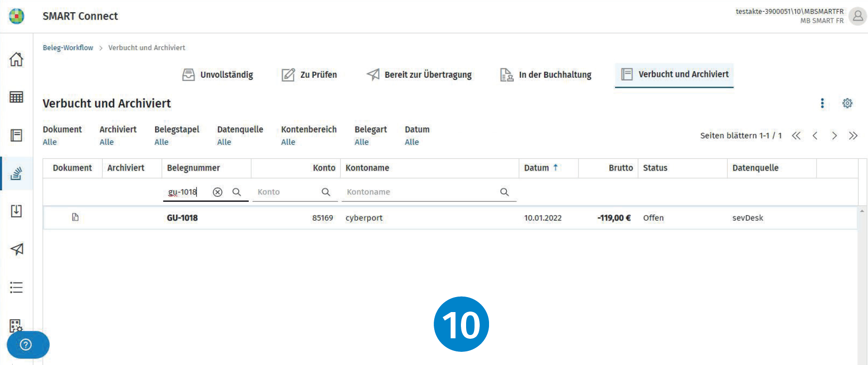The height and width of the screenshot is (365, 868).
Task: Clear the Belegnummer search field
Action: [x=217, y=192]
